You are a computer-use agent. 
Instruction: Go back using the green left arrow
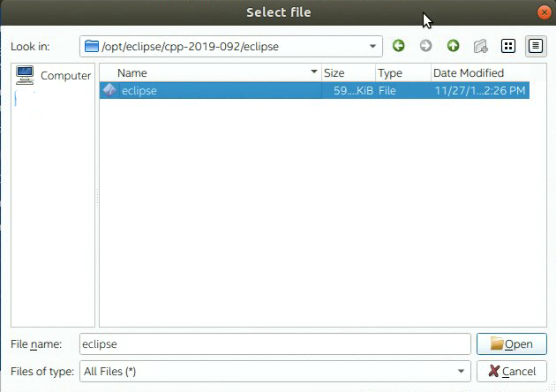coord(398,46)
